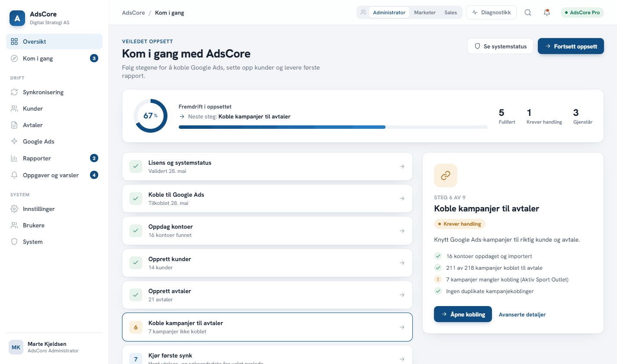Viewport: 617px width, 364px height.
Task: Click the Kom i gang compass icon
Action: (14, 58)
